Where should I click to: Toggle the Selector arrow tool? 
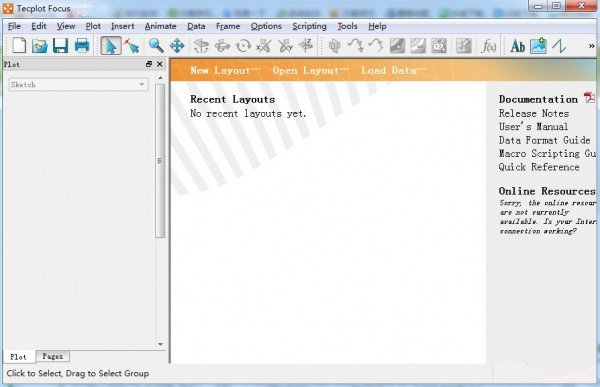[111, 46]
